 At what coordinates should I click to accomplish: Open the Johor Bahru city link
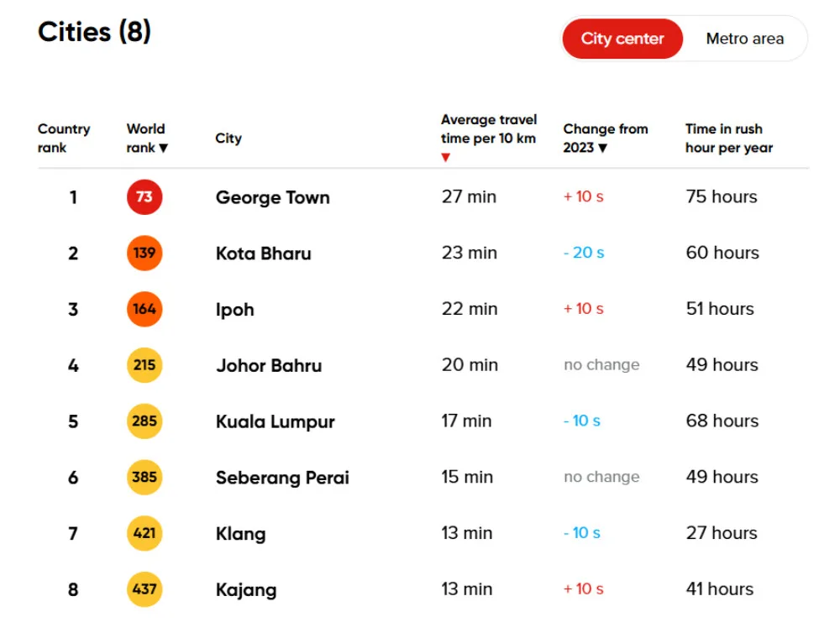[x=269, y=366]
